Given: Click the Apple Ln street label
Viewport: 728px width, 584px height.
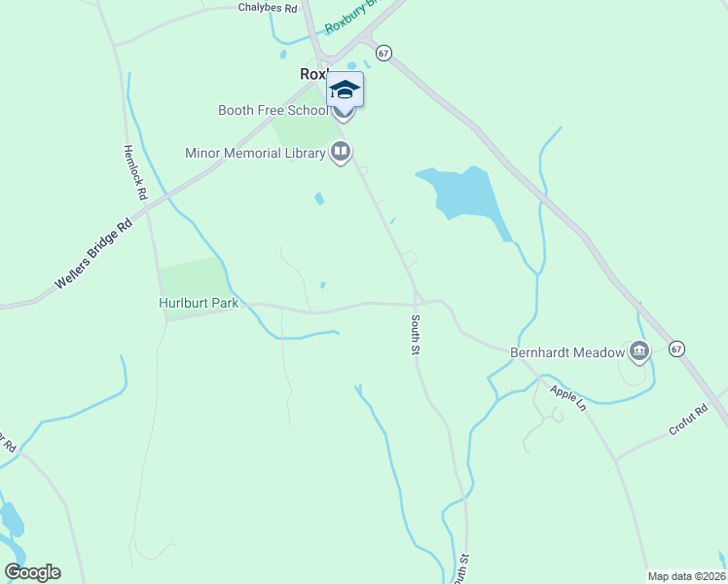Looking at the screenshot, I should [568, 398].
